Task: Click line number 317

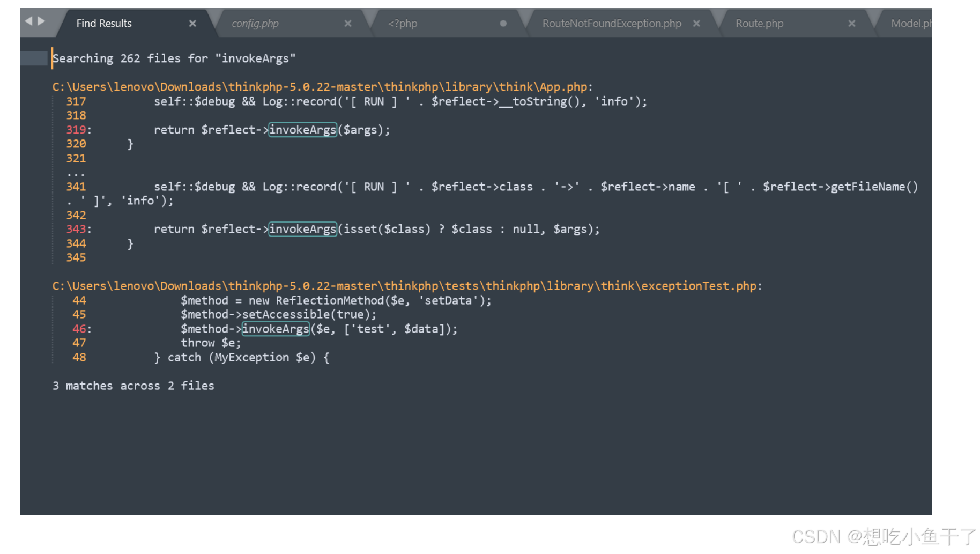Action: tap(76, 101)
